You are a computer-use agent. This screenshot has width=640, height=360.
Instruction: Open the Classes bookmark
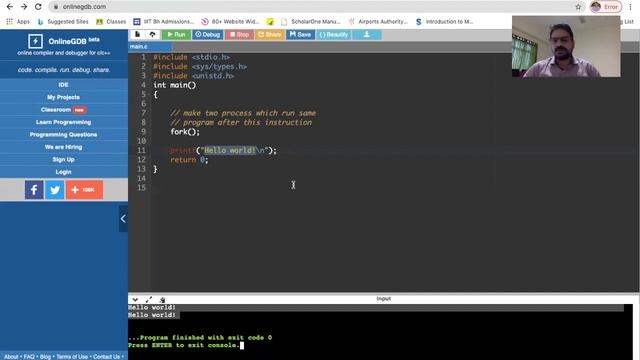tap(111, 22)
